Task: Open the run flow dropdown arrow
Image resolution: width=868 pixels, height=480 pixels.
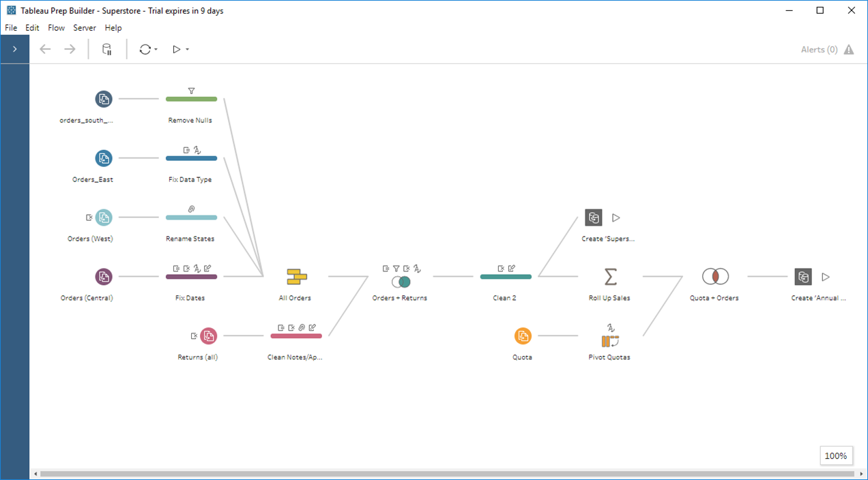Action: click(x=187, y=50)
